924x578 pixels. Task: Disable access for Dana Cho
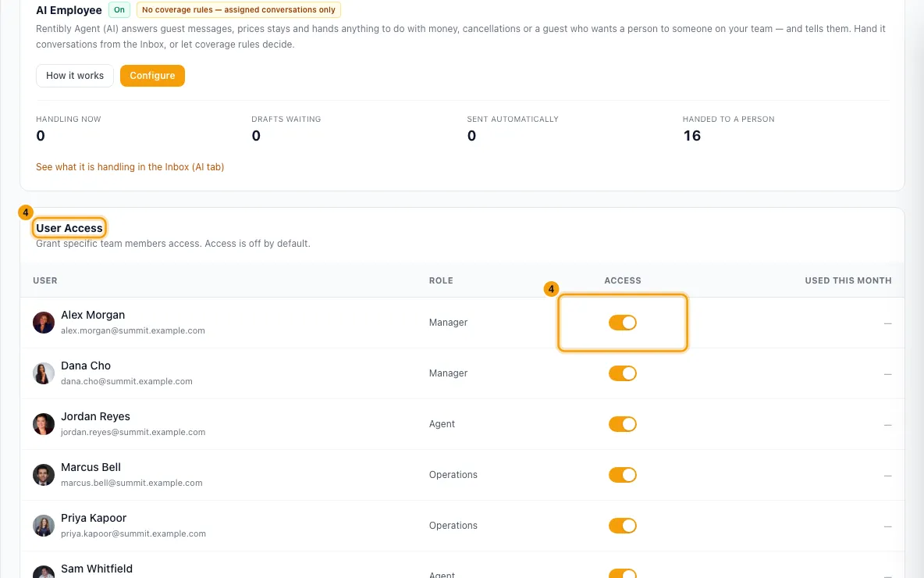[x=622, y=373]
